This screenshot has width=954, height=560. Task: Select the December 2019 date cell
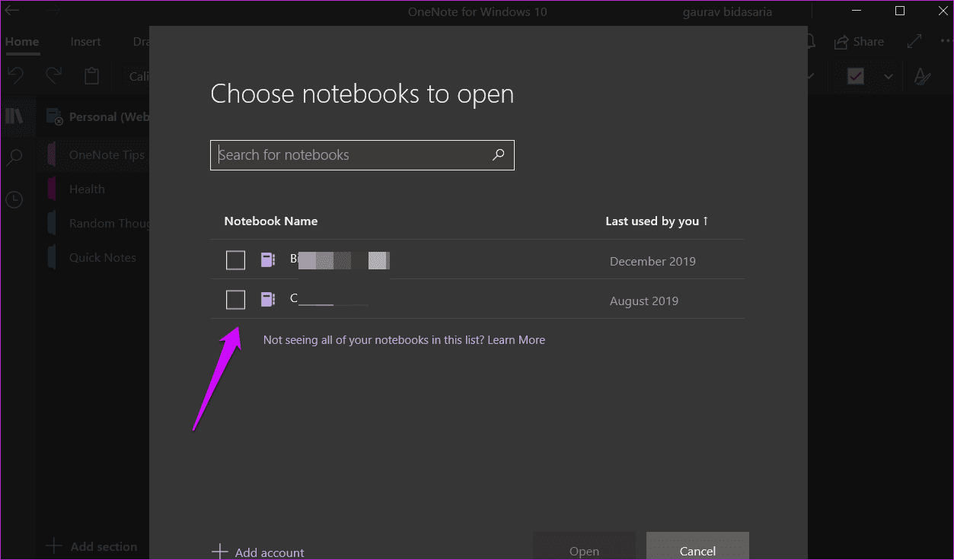coord(652,261)
